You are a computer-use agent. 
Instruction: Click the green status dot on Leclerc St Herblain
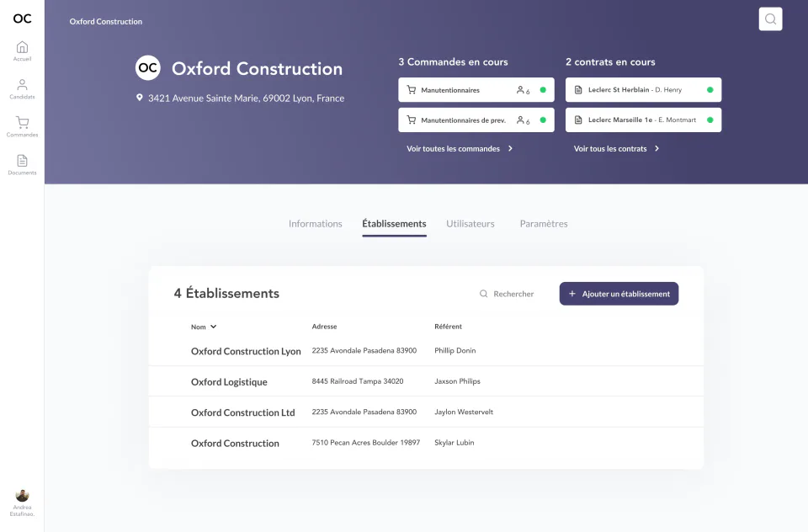710,90
